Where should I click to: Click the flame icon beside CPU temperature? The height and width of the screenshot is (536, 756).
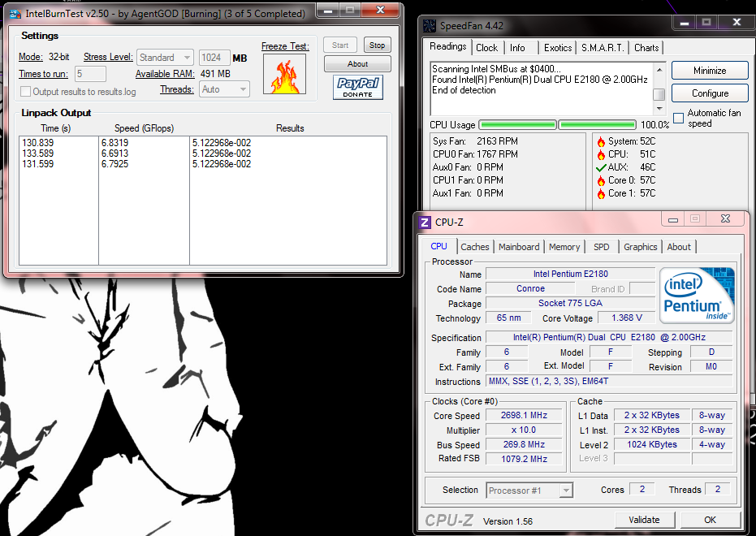[601, 155]
